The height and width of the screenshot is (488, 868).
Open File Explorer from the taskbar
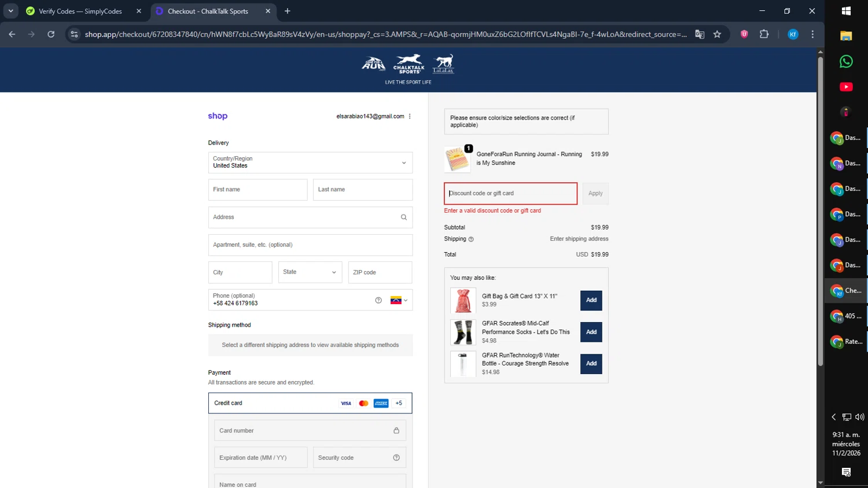846,36
